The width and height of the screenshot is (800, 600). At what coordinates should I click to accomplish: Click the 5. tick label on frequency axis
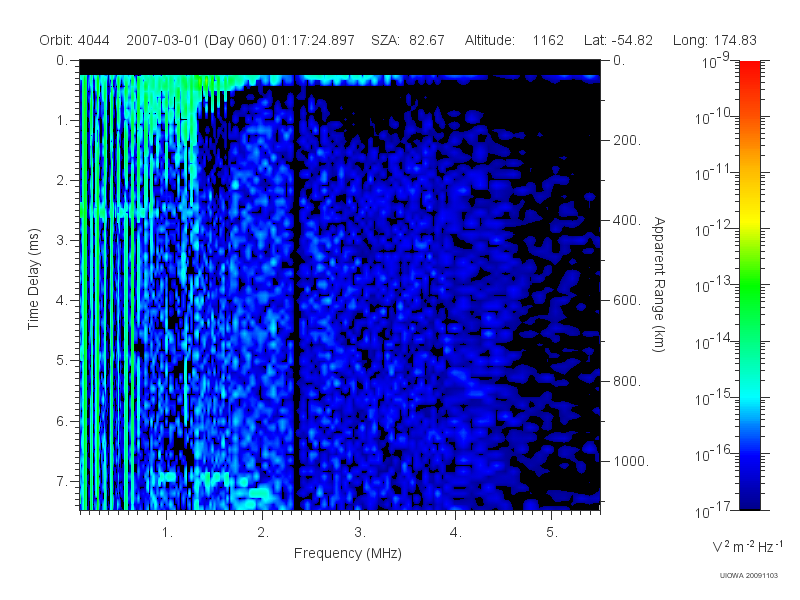(x=552, y=533)
